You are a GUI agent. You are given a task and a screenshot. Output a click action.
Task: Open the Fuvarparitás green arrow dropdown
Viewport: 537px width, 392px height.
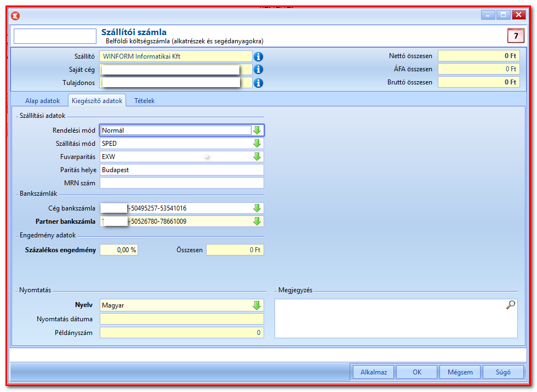pos(257,157)
